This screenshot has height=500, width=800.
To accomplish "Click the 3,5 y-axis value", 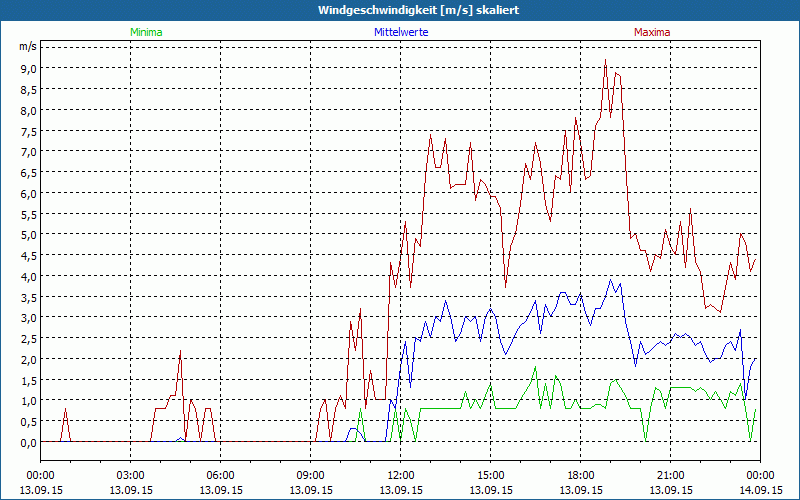I will [x=29, y=297].
